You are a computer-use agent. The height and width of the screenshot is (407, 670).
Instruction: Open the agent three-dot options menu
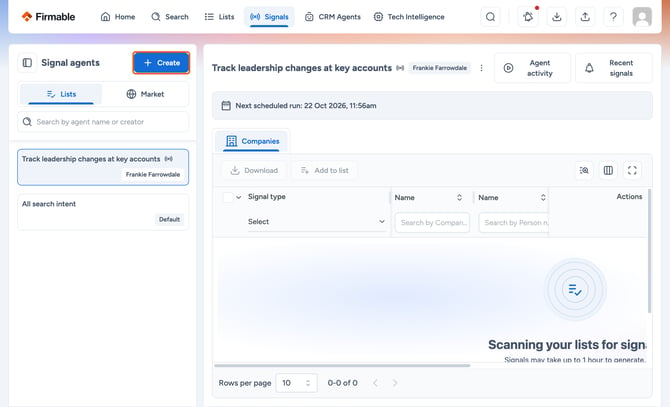pyautogui.click(x=481, y=68)
